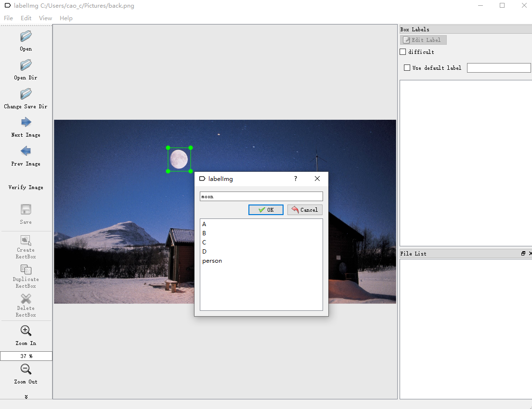
Task: Open the View menu
Action: 45,18
